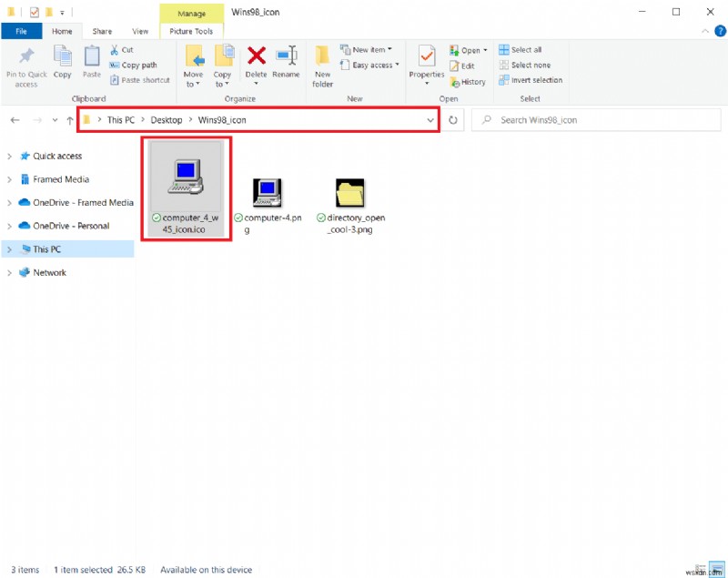The width and height of the screenshot is (728, 578).
Task: Click the Copy ribbon button
Action: point(62,62)
